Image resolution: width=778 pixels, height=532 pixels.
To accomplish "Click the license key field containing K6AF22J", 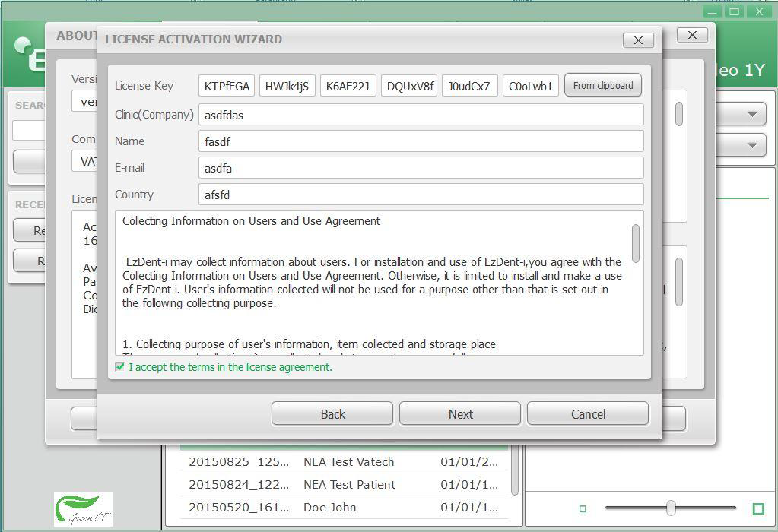I will 348,86.
